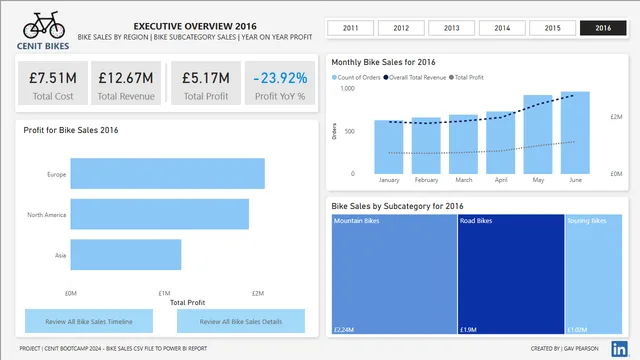Select the 2014 year slicer button
640x360 pixels.
[x=502, y=28]
